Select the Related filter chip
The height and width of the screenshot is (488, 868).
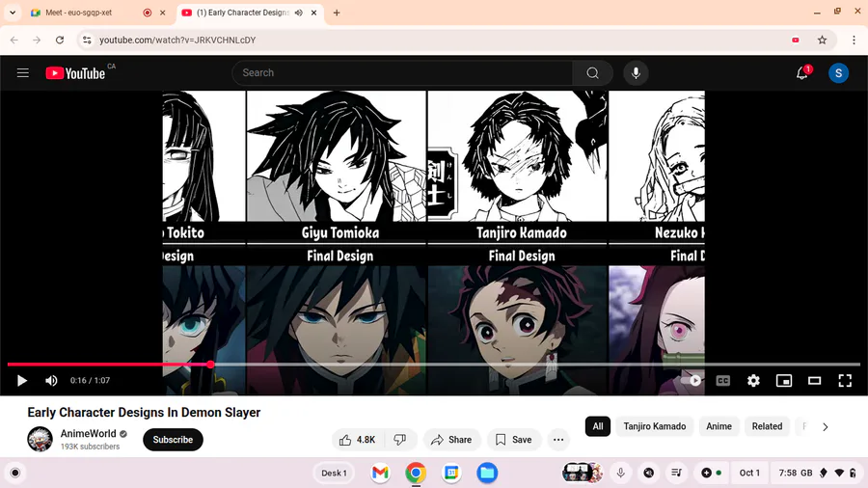pos(767,426)
